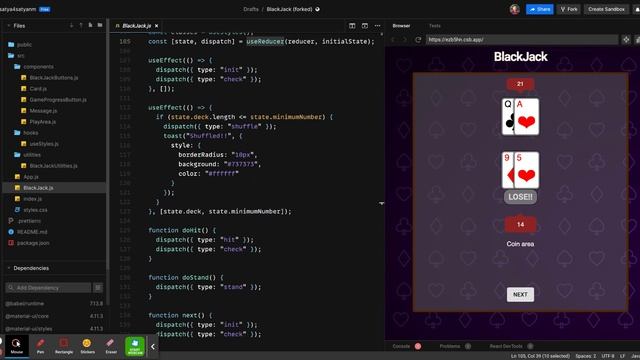The width and height of the screenshot is (640, 360).
Task: Click the green Start Webcam button
Action: point(135,346)
